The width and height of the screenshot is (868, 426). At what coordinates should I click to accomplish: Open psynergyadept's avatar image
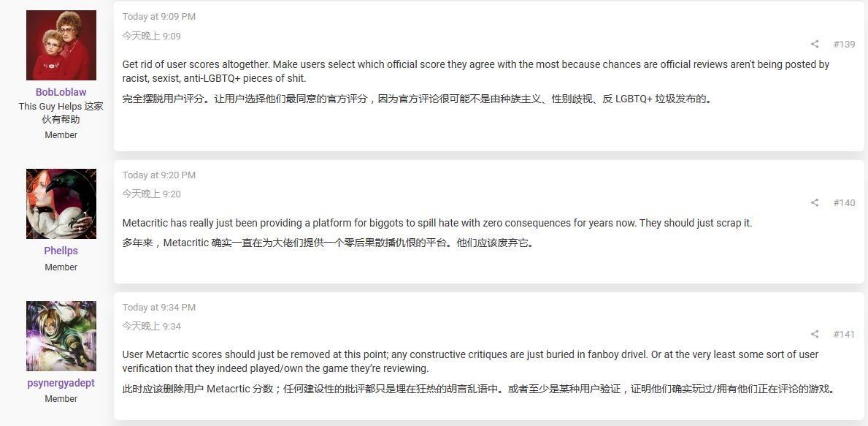point(61,335)
